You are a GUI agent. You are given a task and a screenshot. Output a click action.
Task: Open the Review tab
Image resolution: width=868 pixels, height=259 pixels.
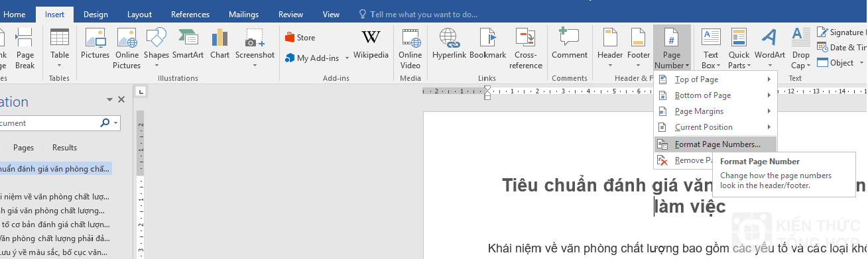tap(290, 14)
